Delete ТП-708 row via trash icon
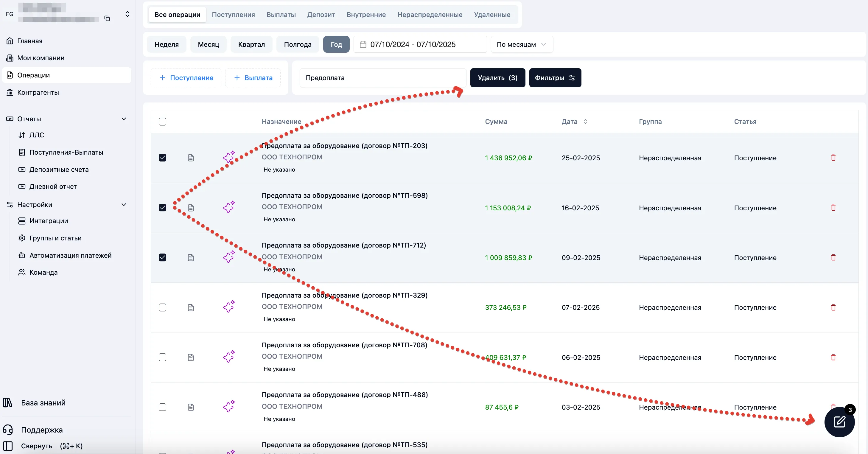This screenshot has width=868, height=454. pos(833,357)
